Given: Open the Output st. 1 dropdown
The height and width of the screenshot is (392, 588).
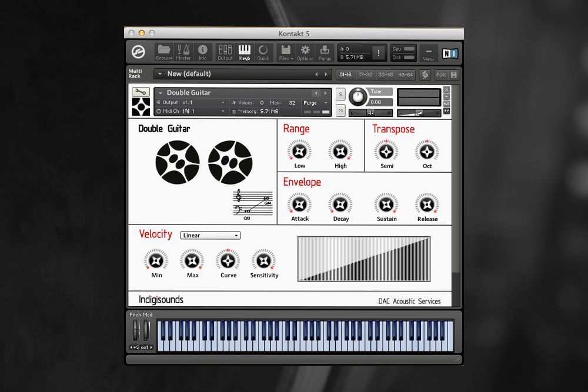Looking at the screenshot, I should tap(191, 102).
